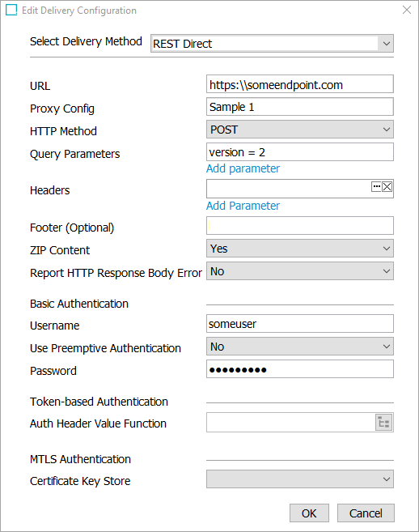419x532 pixels.
Task: Click the dialog window icon in title bar
Action: tap(11, 10)
